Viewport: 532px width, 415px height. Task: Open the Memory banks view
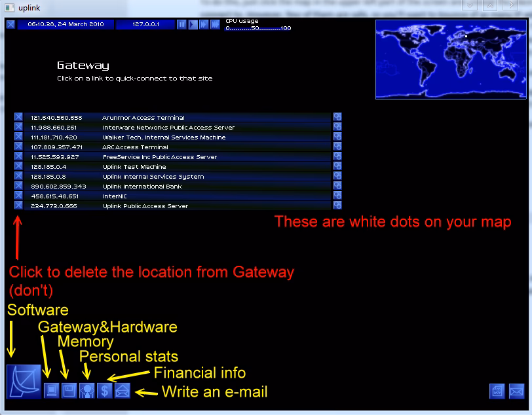pyautogui.click(x=69, y=391)
